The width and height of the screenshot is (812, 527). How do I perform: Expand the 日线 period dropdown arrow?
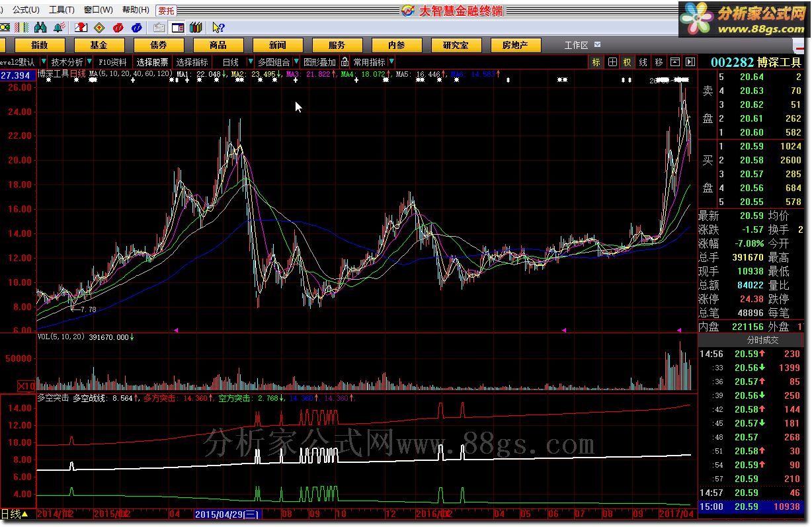coord(249,62)
